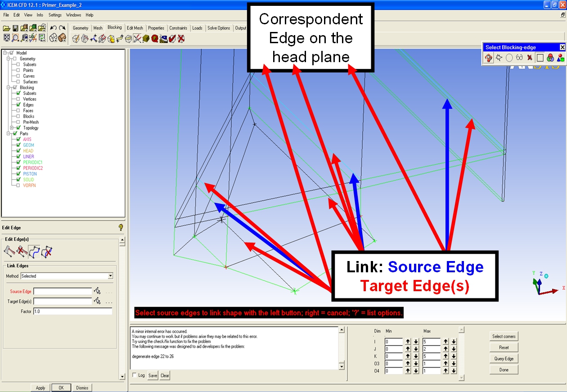The height and width of the screenshot is (392, 567).
Task: Collapse the Geometry tree branch
Action: click(x=8, y=59)
